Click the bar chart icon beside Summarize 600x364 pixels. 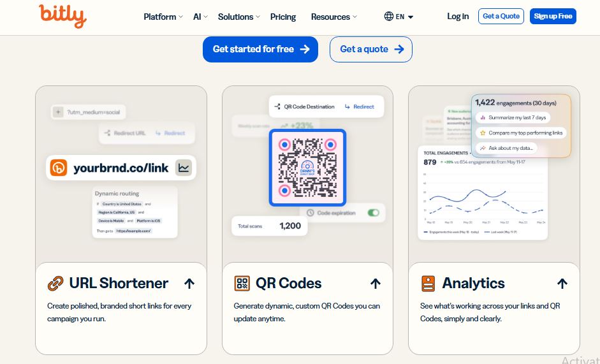[483, 117]
